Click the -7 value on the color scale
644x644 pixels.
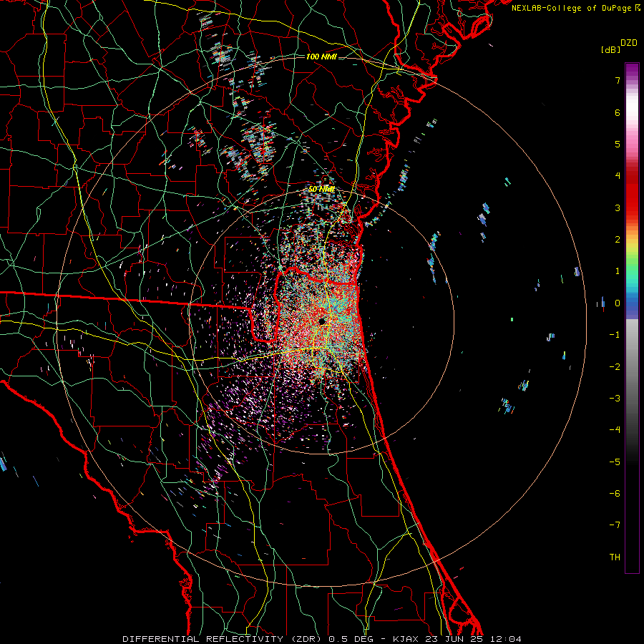tap(615, 525)
